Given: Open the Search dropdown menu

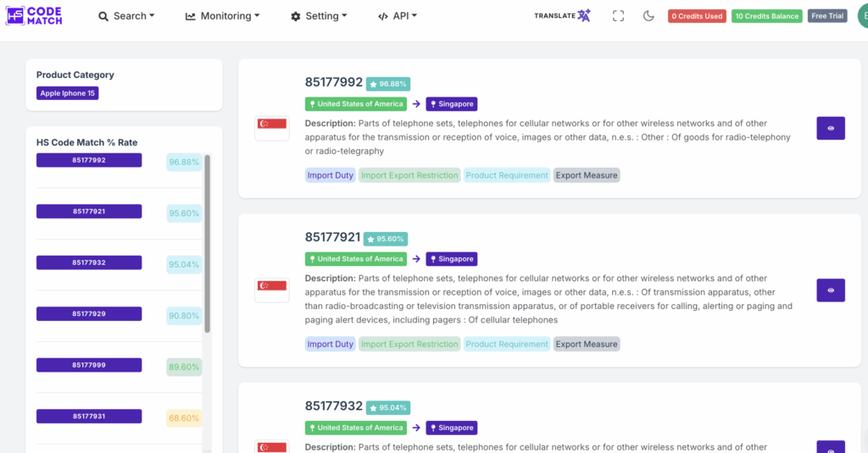Looking at the screenshot, I should pyautogui.click(x=126, y=16).
